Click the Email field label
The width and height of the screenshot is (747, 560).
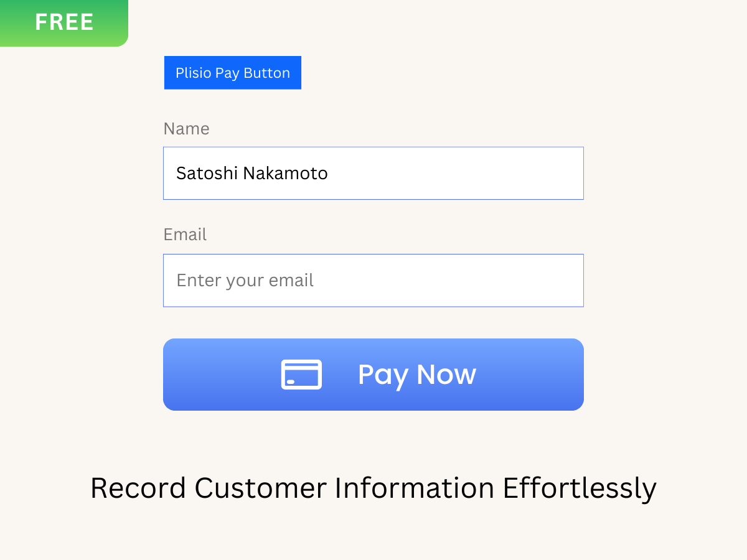(x=185, y=235)
